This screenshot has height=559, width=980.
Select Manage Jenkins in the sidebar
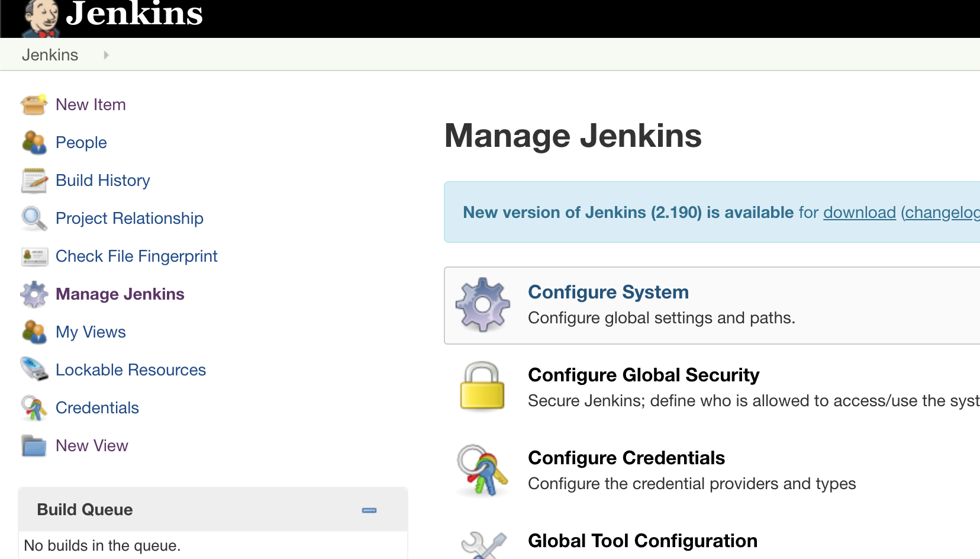(120, 294)
